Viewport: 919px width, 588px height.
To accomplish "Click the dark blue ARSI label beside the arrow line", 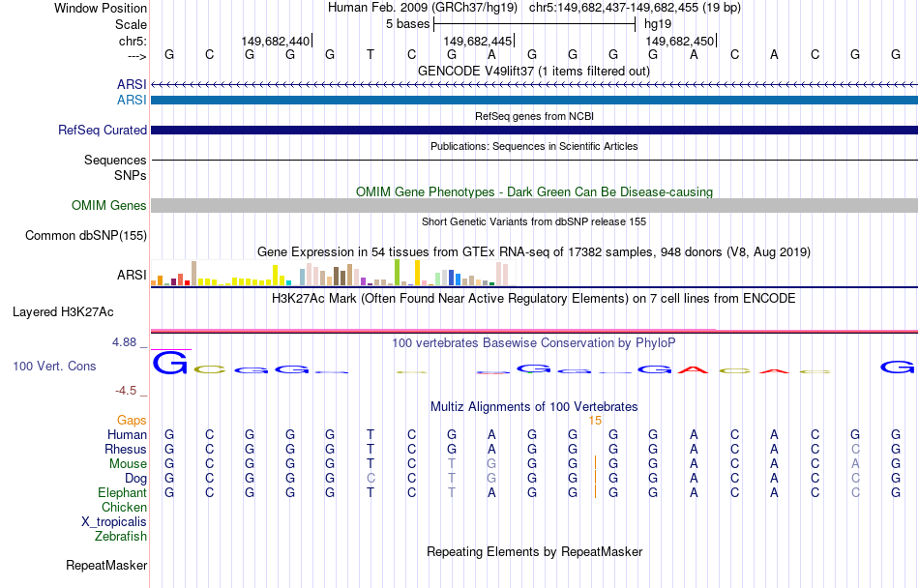I will pyautogui.click(x=132, y=84).
